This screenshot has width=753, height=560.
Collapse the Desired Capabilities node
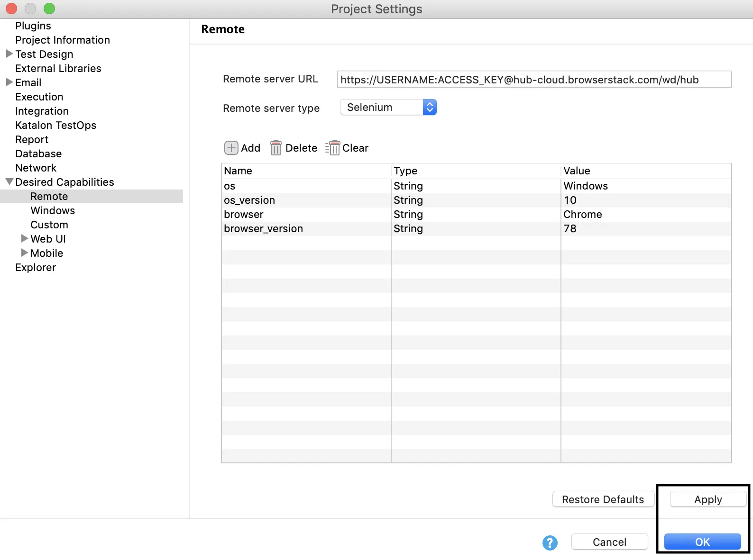9,182
